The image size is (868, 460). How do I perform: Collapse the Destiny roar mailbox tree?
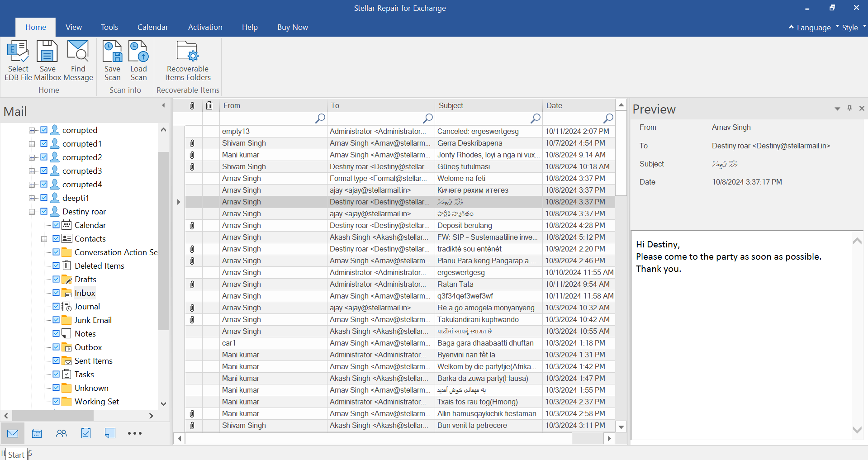pyautogui.click(x=32, y=212)
